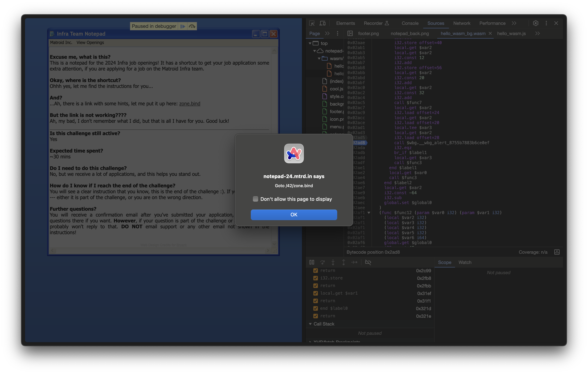Click step over icon in debugger overlay
This screenshot has height=374, width=588.
192,26
